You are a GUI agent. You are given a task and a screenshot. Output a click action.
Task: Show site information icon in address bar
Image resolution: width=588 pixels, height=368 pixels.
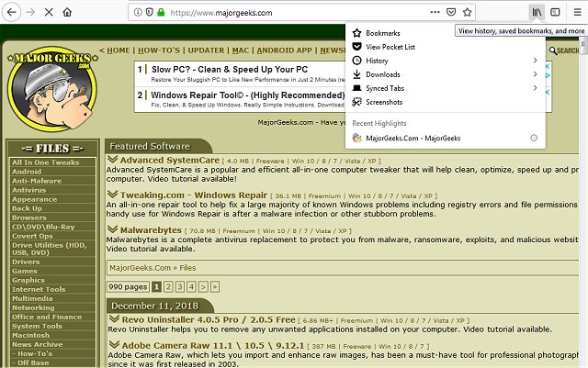[x=138, y=12]
